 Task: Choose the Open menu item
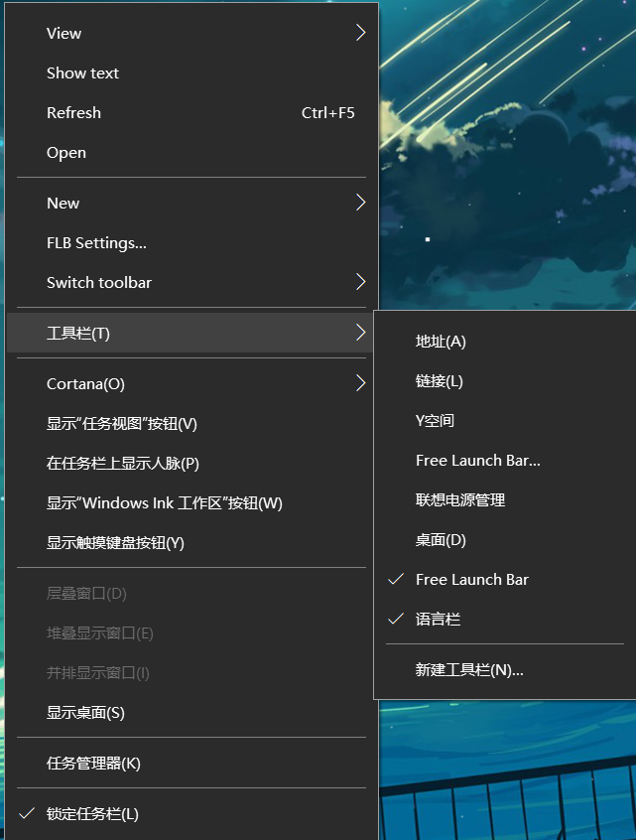tap(66, 153)
